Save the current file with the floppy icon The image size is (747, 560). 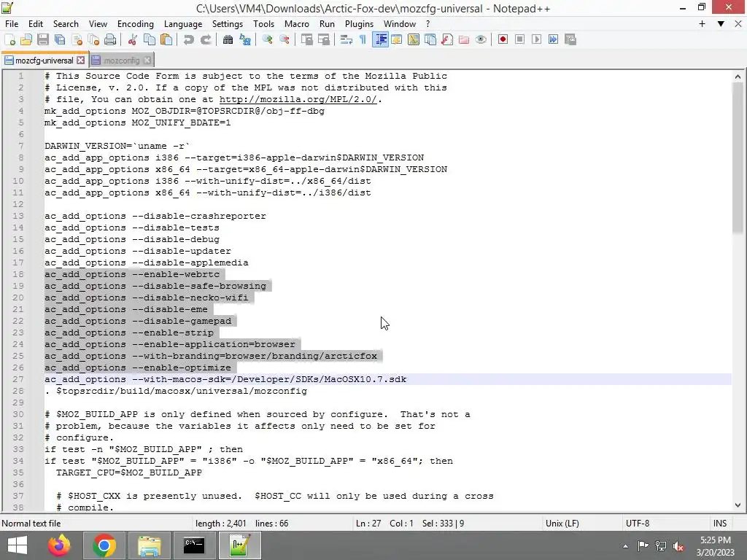coord(43,39)
